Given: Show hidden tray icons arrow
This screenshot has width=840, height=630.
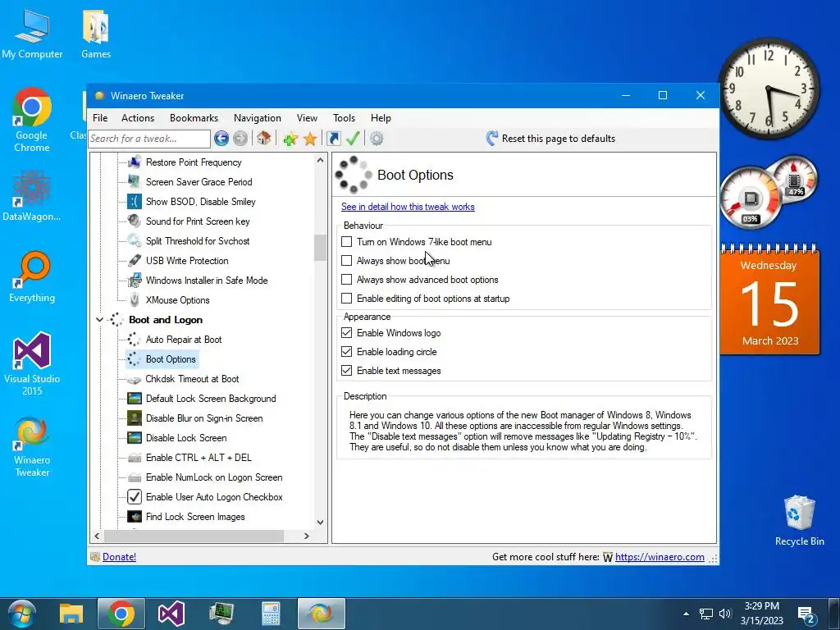Looking at the screenshot, I should [687, 614].
